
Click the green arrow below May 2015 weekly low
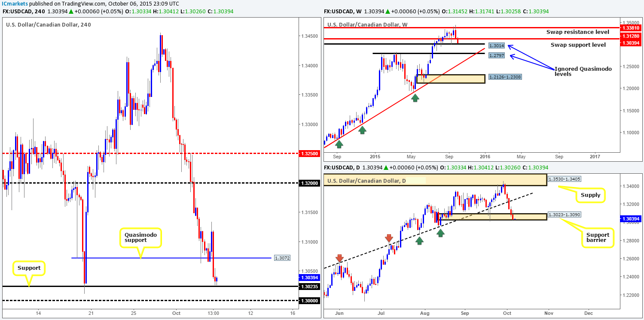point(415,98)
